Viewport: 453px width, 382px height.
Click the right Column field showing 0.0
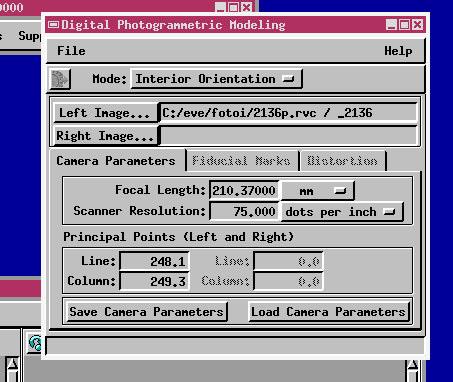point(288,281)
